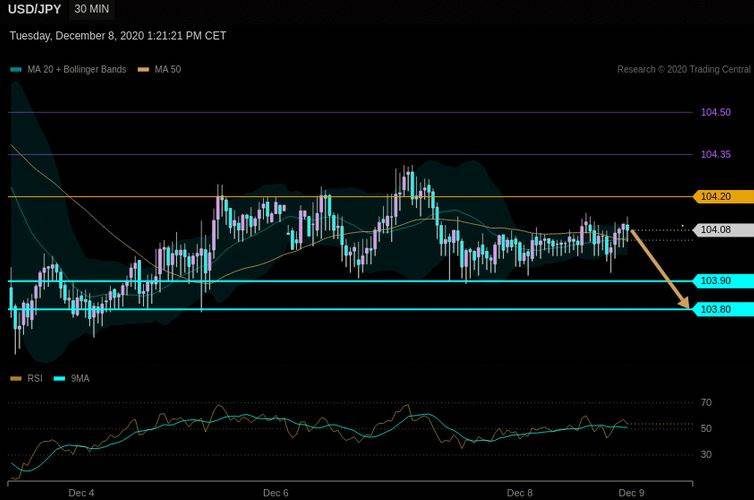
Task: Click the 9MA legend label
Action: tap(80, 378)
